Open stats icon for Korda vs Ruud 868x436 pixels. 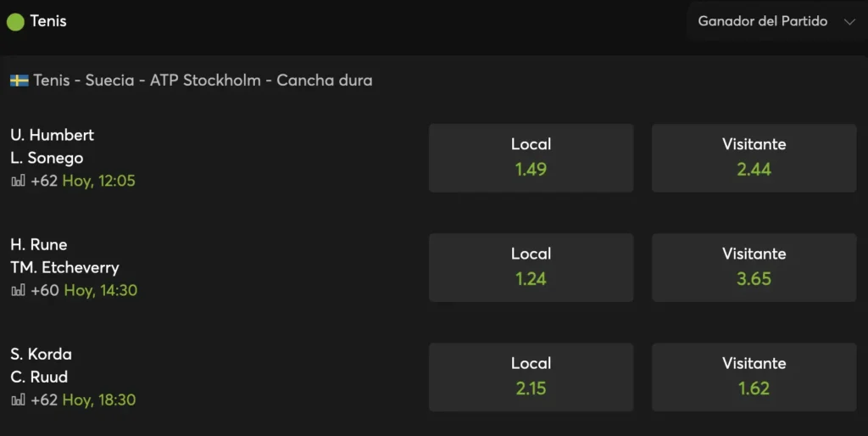18,400
